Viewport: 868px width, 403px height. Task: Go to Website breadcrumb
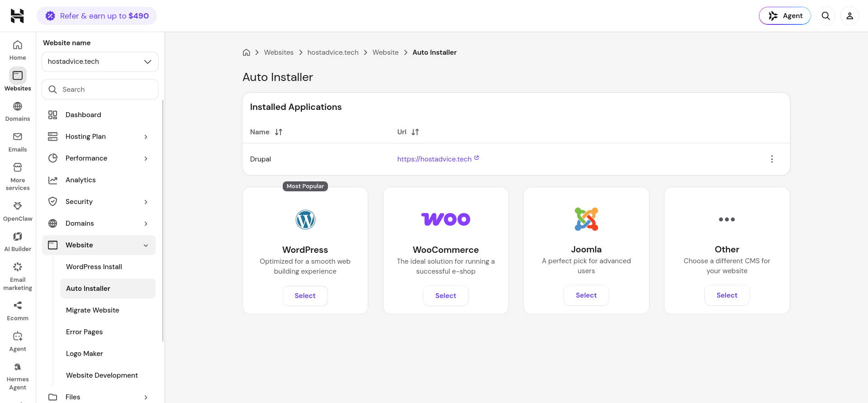point(385,52)
